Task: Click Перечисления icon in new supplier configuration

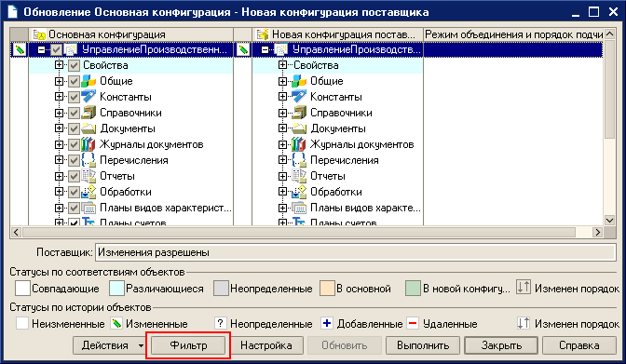Action: pyautogui.click(x=299, y=160)
